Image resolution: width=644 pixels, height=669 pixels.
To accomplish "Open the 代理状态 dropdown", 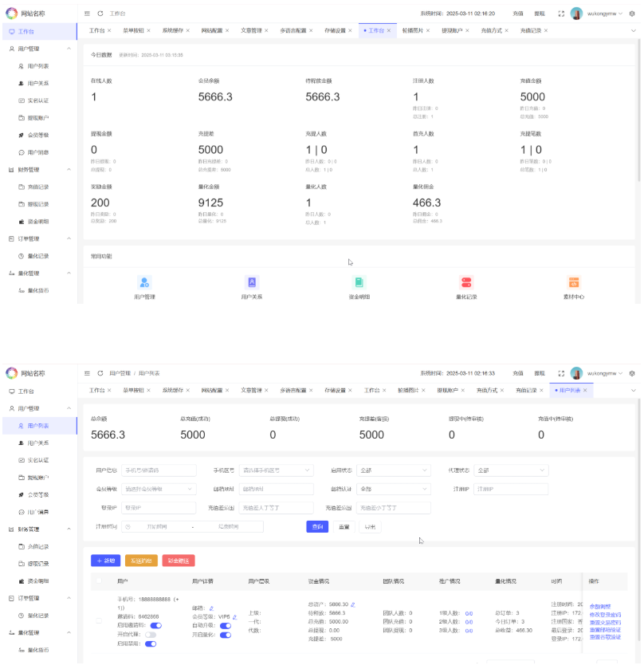I will [x=511, y=470].
